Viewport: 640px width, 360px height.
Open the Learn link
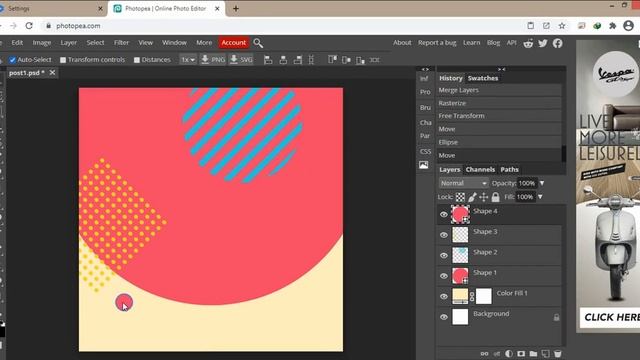click(471, 42)
